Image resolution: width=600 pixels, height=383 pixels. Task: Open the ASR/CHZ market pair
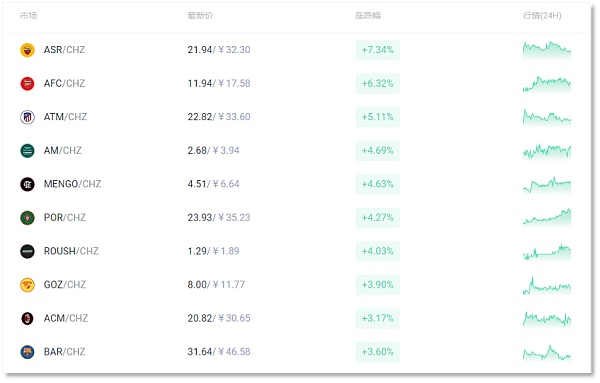(x=64, y=50)
